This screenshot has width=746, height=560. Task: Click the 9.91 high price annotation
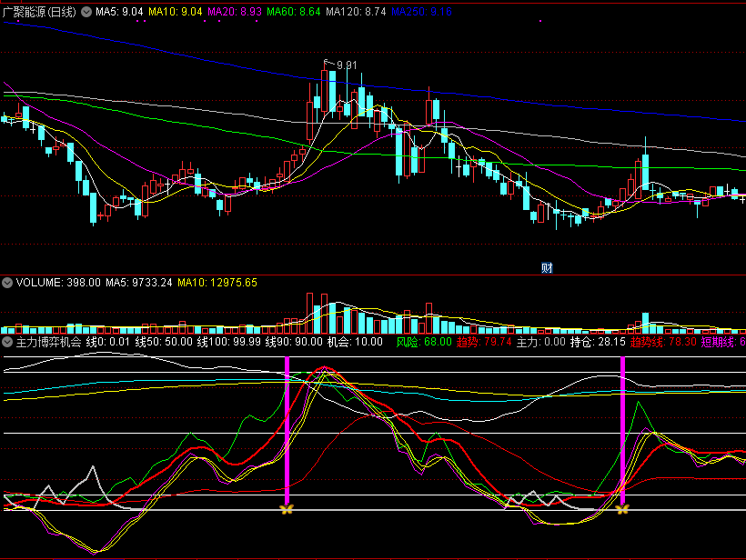347,65
